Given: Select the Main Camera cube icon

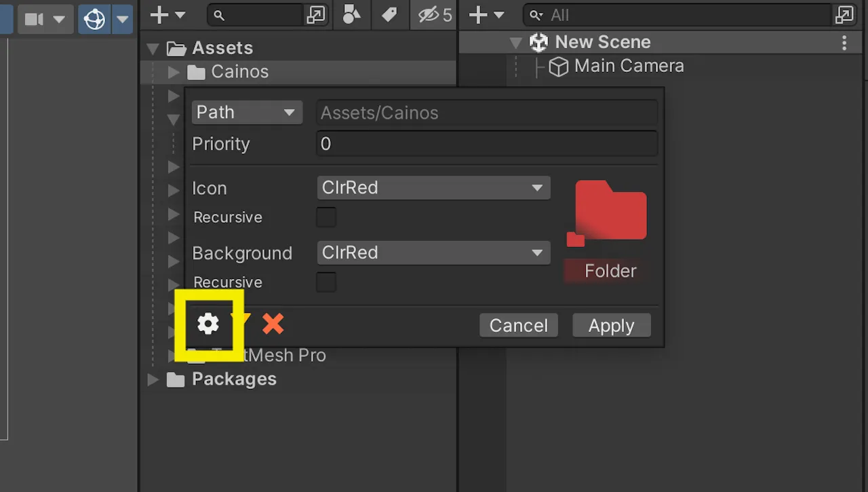Looking at the screenshot, I should tap(558, 67).
